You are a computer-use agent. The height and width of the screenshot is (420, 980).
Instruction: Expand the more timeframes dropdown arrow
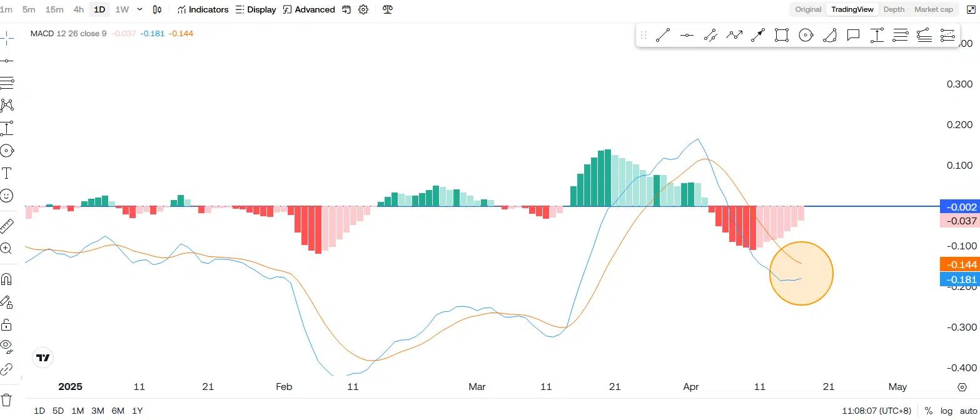[x=139, y=9]
